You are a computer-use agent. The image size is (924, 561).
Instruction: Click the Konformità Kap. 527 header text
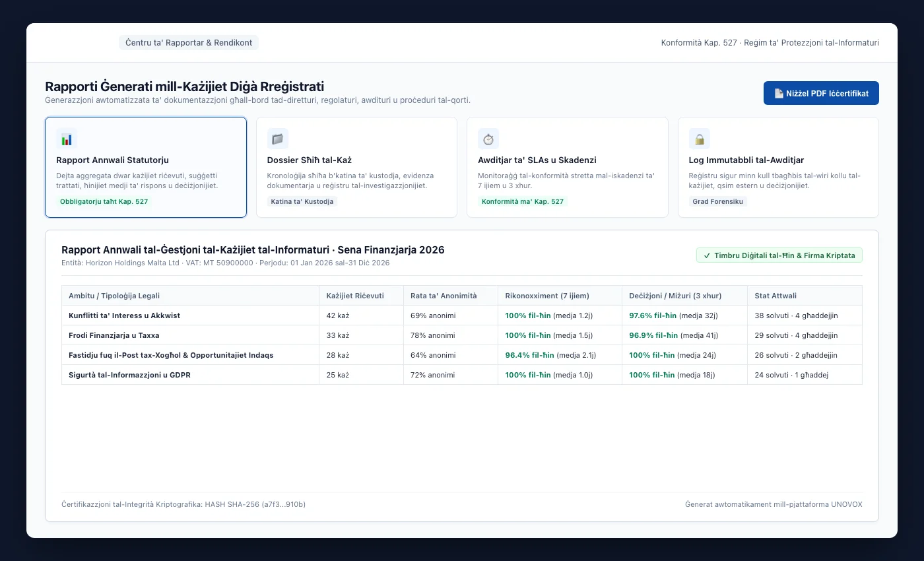click(x=770, y=43)
